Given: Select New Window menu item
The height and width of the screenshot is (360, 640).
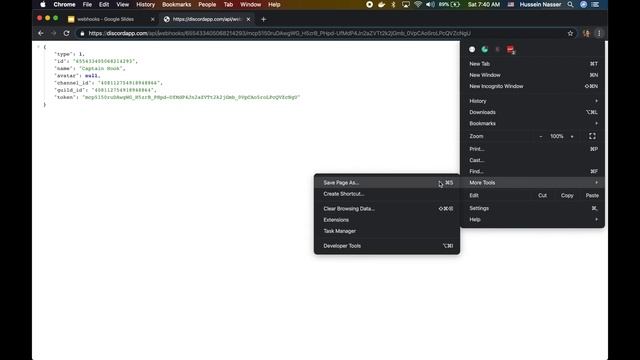Looking at the screenshot, I should tap(533, 75).
